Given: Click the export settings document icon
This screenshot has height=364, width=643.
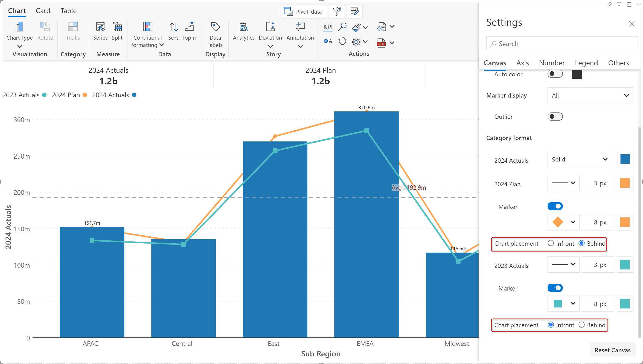Looking at the screenshot, I should (381, 27).
